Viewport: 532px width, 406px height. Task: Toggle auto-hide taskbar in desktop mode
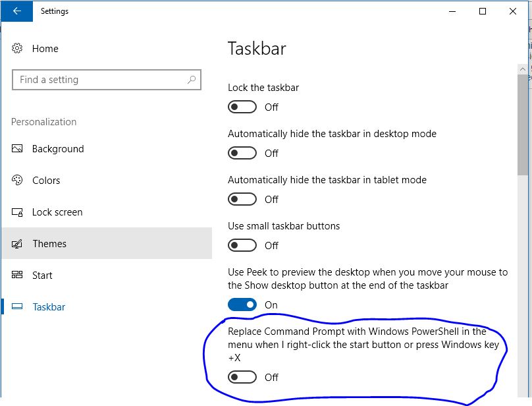242,153
